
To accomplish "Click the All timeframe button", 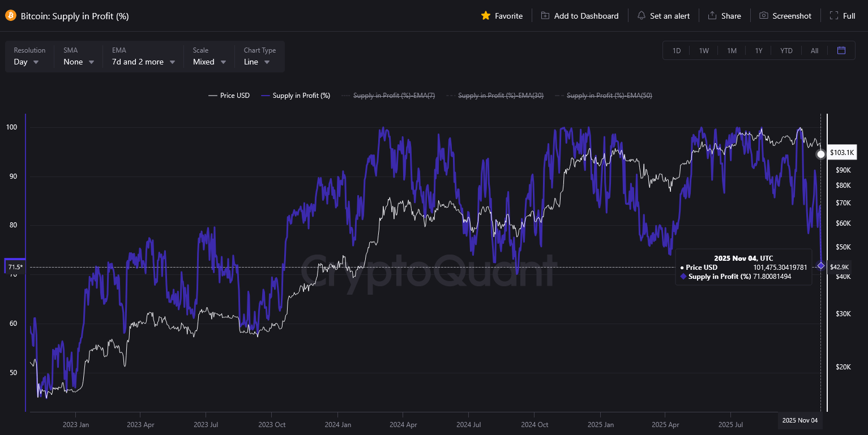I will (x=814, y=50).
